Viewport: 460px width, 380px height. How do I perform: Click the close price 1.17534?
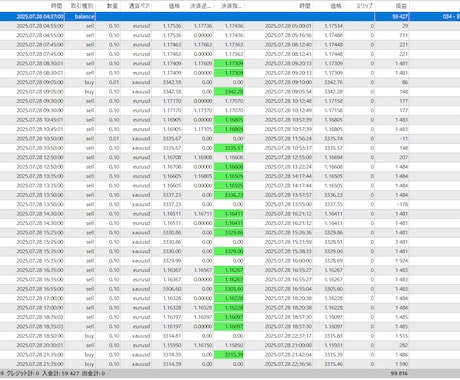[x=333, y=26]
